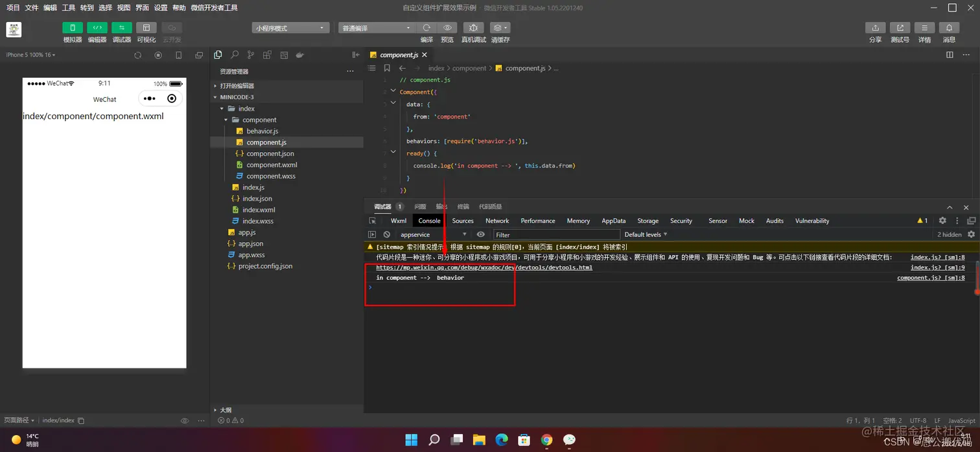Click the console Filter input field

(x=557, y=234)
